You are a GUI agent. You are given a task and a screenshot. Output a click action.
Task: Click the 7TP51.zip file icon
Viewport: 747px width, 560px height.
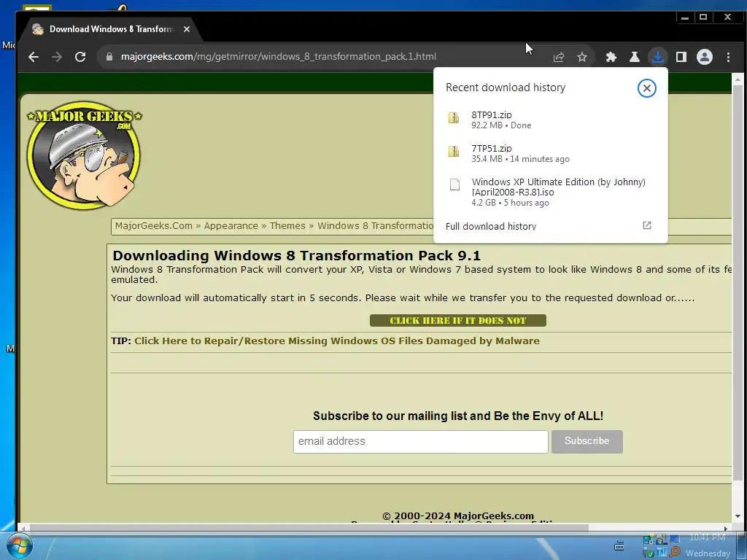click(x=454, y=152)
